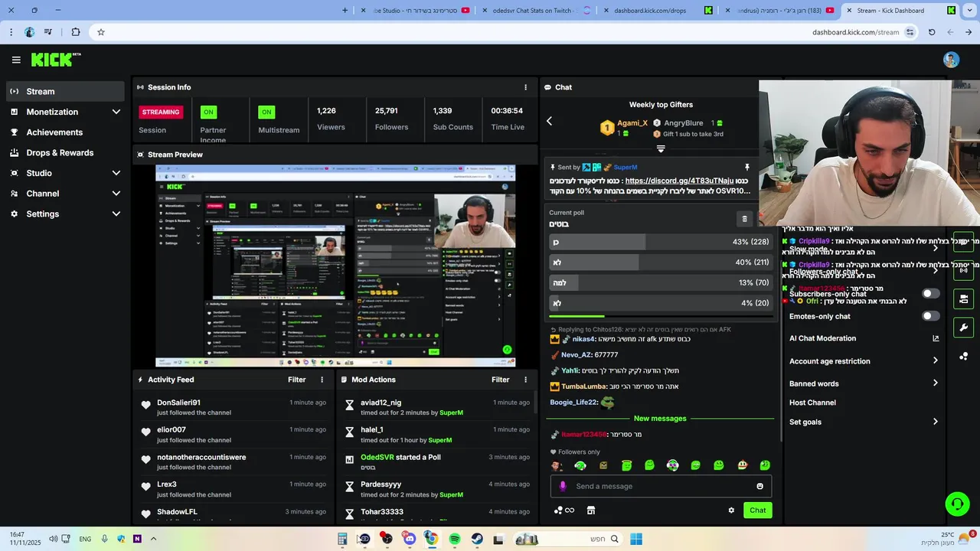980x551 pixels.
Task: Delete the current poll with trash icon
Action: [744, 219]
